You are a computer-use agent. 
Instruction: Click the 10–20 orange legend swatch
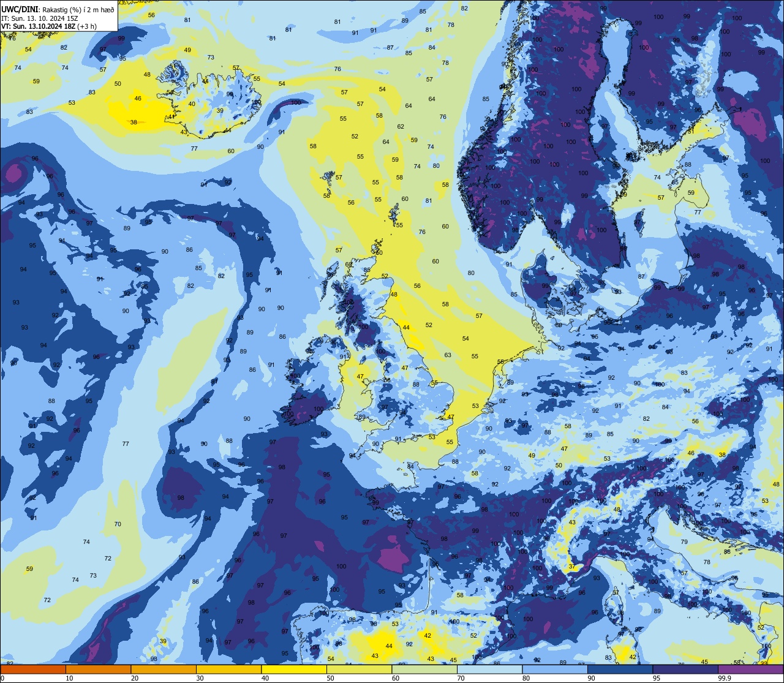click(x=99, y=669)
